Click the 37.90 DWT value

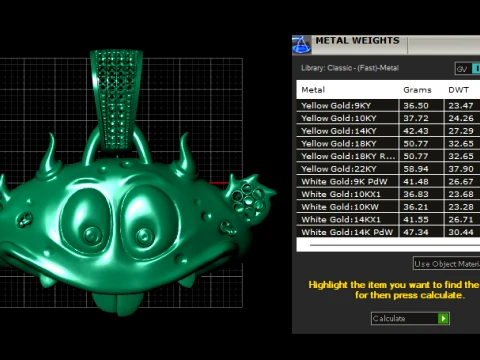pyautogui.click(x=461, y=169)
